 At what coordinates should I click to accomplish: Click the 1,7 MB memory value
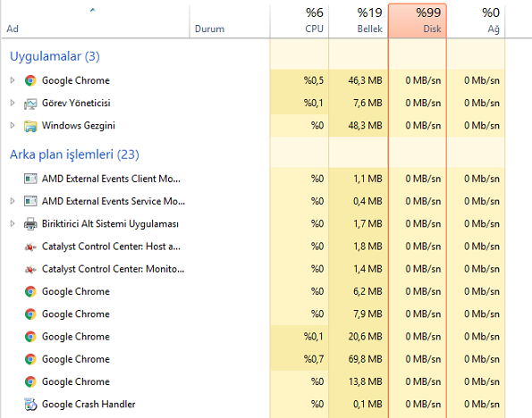pyautogui.click(x=367, y=224)
